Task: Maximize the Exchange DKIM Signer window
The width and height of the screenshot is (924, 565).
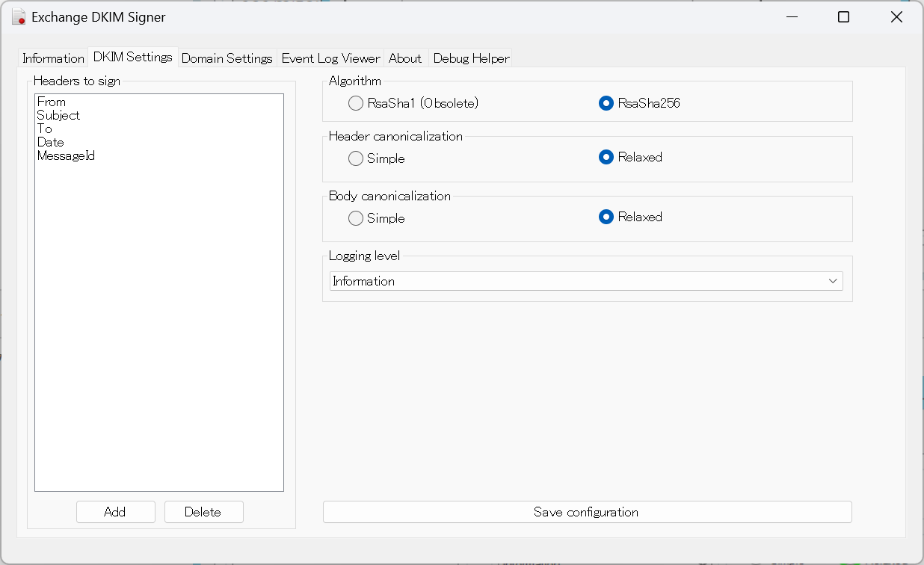Action: [843, 17]
